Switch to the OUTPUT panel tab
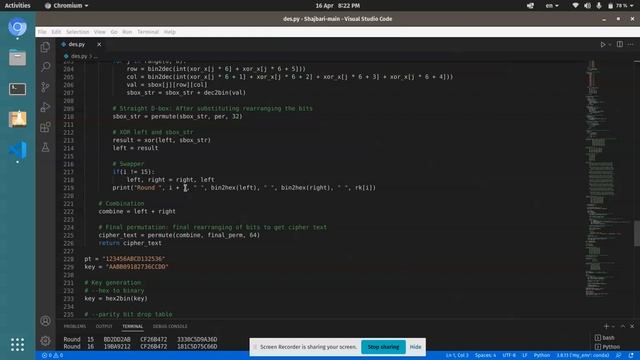The height and width of the screenshot is (360, 640). [104, 326]
